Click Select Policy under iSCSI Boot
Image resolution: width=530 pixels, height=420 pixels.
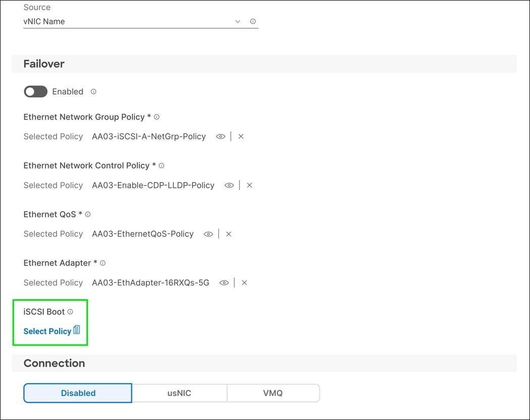click(46, 331)
